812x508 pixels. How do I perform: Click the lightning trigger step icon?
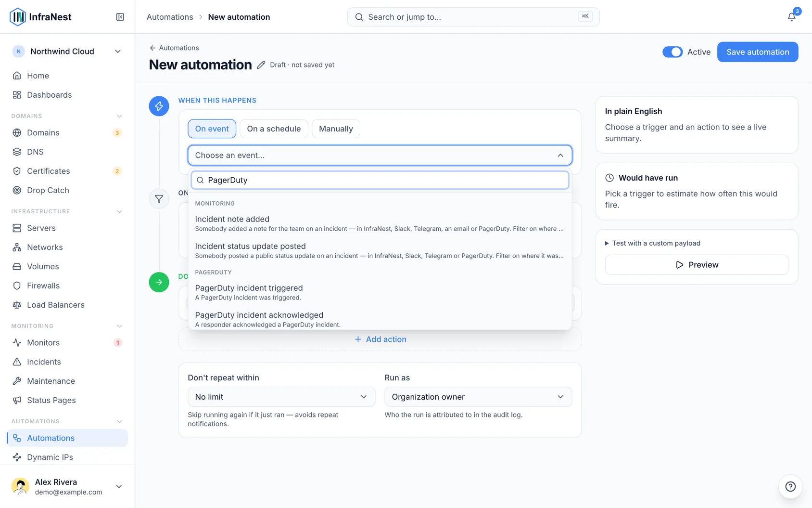click(x=159, y=106)
